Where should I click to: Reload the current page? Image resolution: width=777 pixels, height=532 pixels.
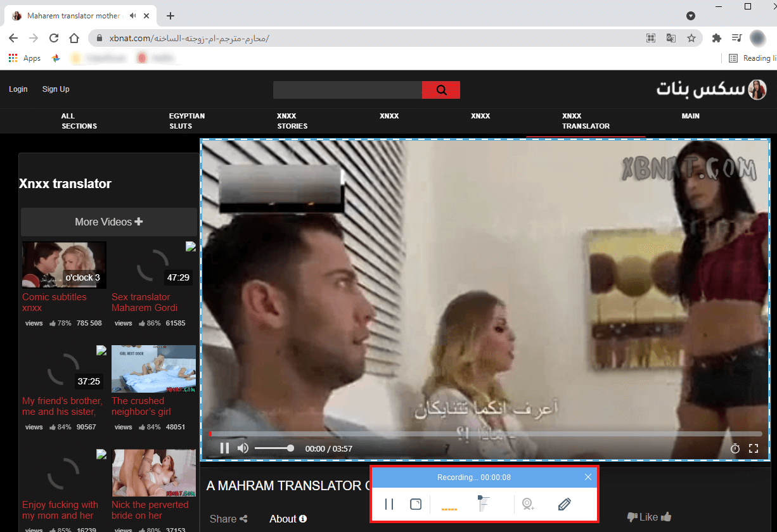pyautogui.click(x=54, y=38)
